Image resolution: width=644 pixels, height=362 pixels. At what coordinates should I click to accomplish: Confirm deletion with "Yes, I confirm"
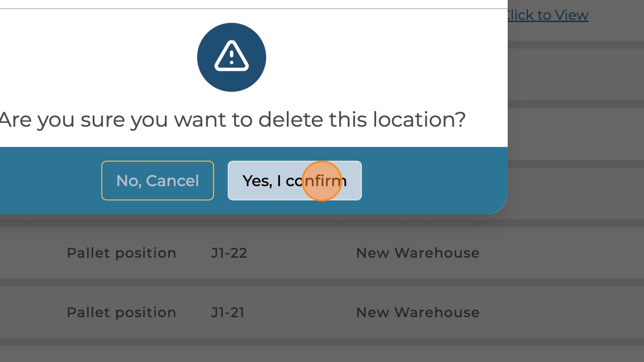[294, 180]
